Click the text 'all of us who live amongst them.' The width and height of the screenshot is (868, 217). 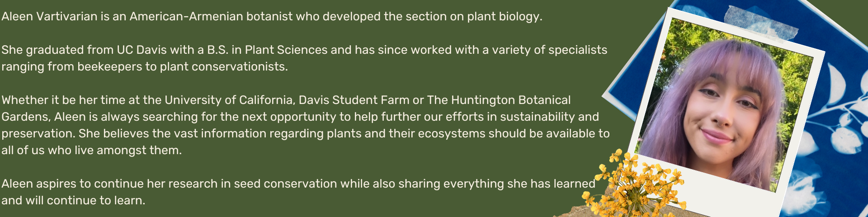click(92, 151)
